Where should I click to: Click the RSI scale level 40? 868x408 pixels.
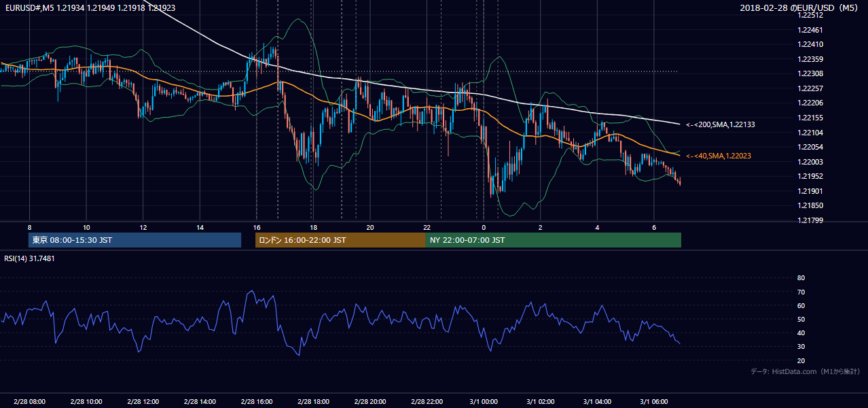coord(801,333)
